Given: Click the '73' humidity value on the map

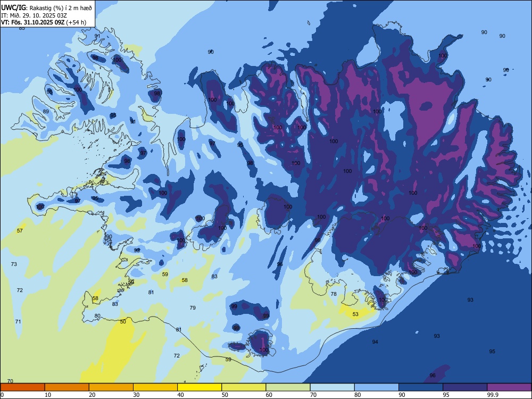Looking at the screenshot, I should point(14,264).
